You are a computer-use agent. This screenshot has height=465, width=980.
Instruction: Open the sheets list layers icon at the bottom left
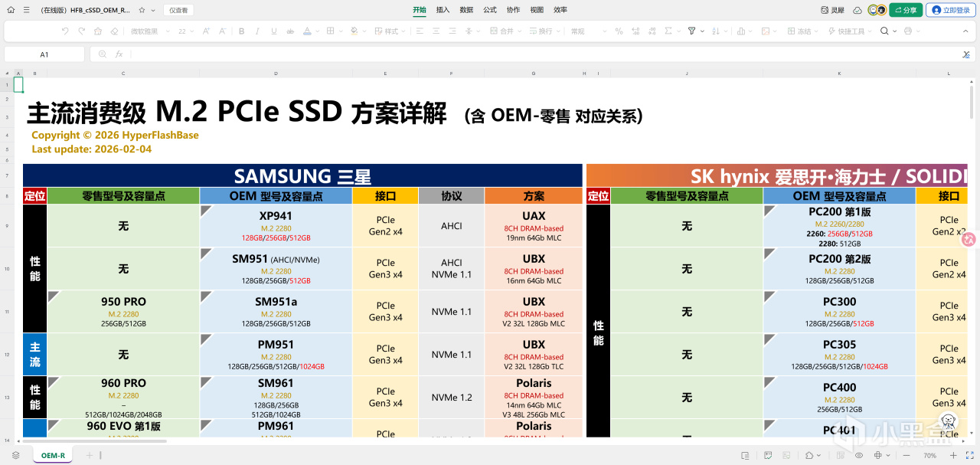click(15, 455)
